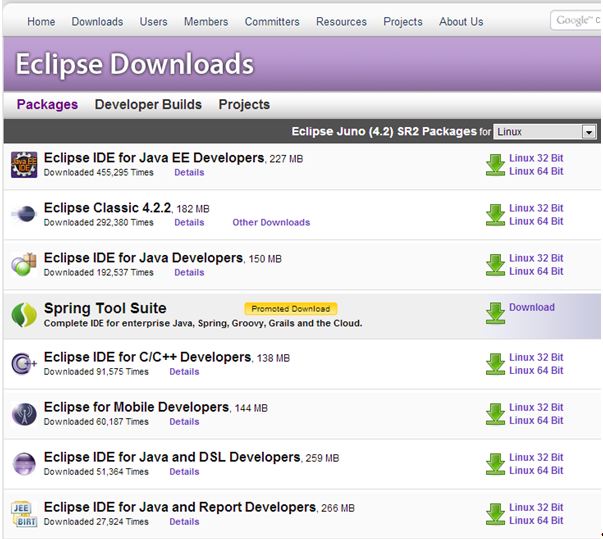
Task: Download Linux 64 Bit Java Developers IDE
Action: [x=536, y=271]
